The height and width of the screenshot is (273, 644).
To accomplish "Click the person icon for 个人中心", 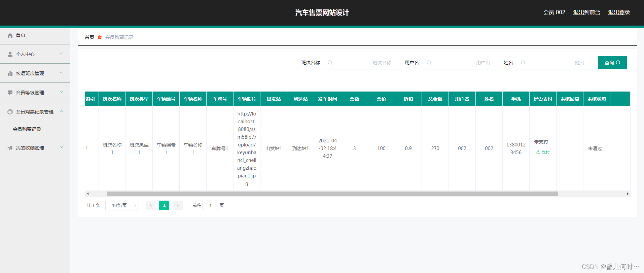I will (10, 54).
